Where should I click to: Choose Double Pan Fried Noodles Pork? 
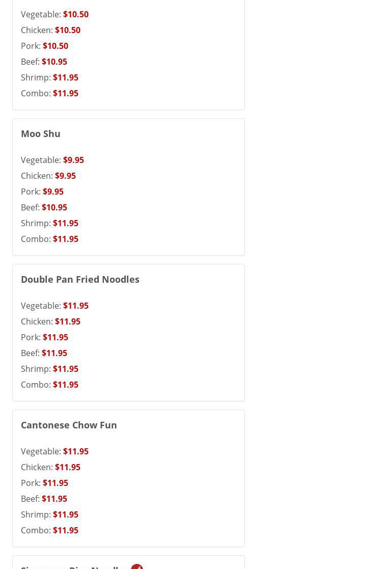[44, 337]
